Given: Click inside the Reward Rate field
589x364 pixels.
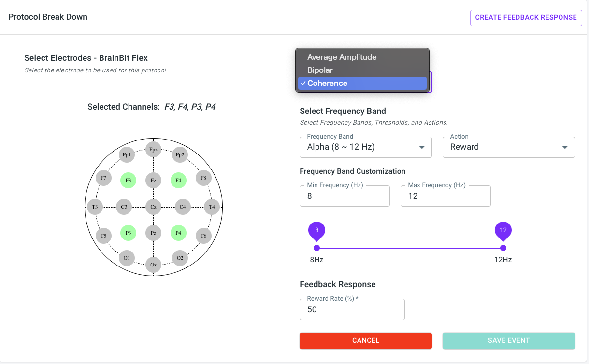Looking at the screenshot, I should click(x=352, y=309).
